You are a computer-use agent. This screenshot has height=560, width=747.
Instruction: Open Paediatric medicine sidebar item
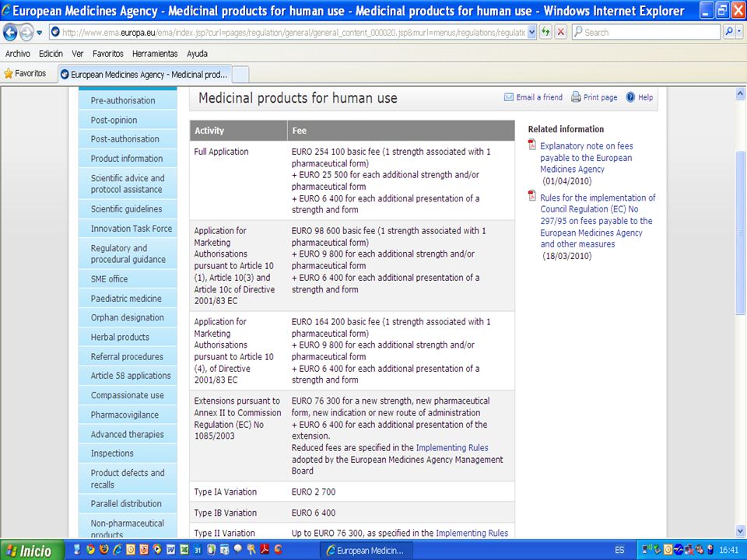point(126,299)
